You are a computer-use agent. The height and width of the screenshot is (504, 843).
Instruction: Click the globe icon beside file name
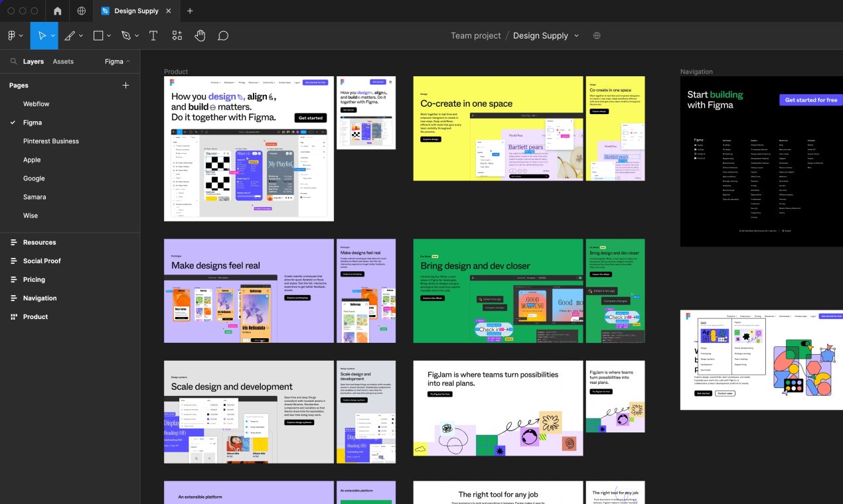click(x=597, y=36)
